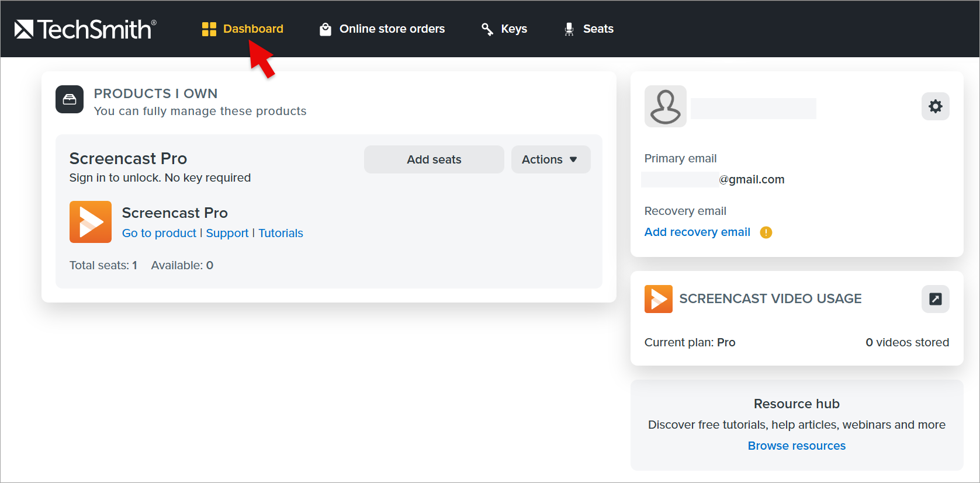Click the TechSmith logo
The image size is (980, 483).
point(85,29)
